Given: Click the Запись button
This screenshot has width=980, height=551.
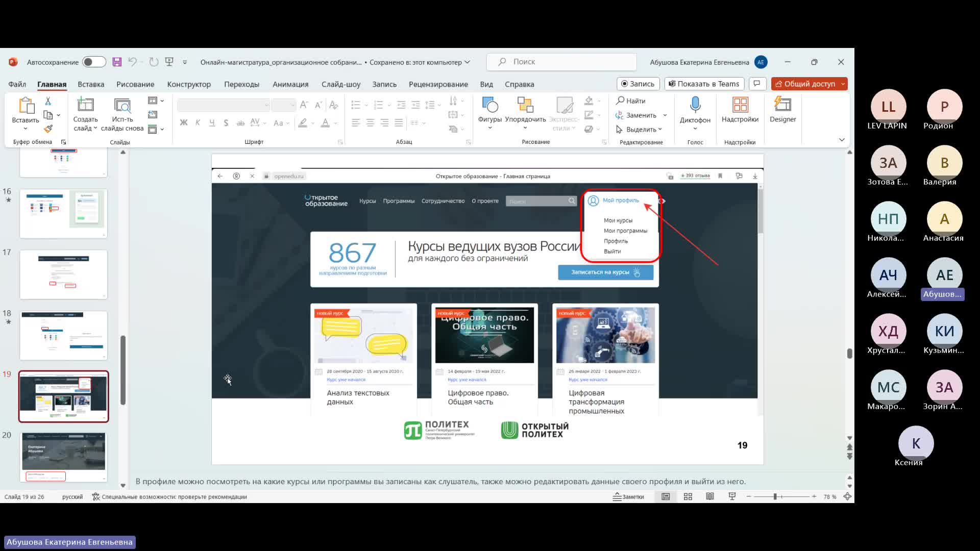Looking at the screenshot, I should (x=638, y=84).
